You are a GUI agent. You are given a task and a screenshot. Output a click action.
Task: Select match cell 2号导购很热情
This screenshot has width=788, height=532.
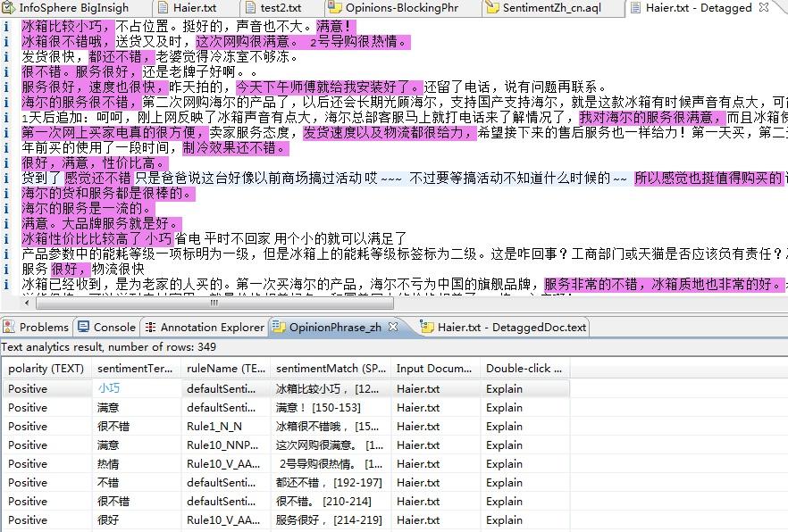(331, 464)
